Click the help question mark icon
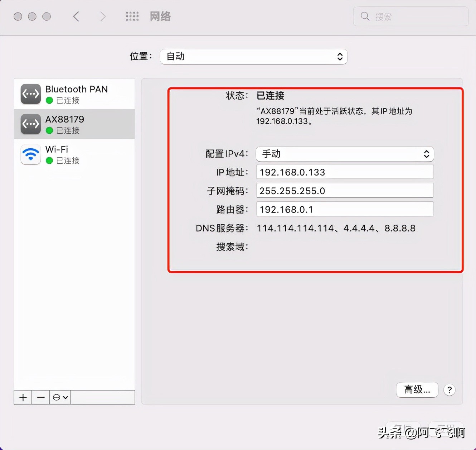 450,390
